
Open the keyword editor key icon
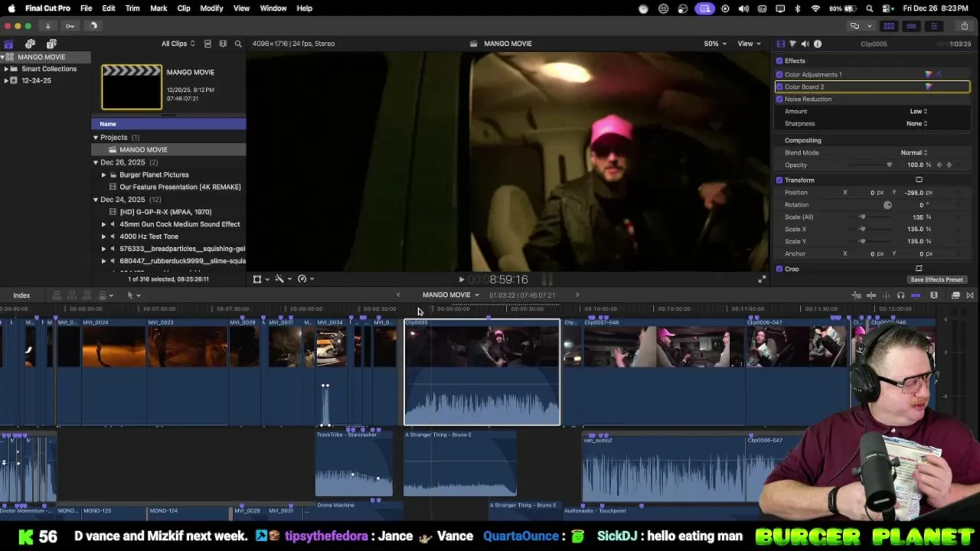pyautogui.click(x=70, y=26)
